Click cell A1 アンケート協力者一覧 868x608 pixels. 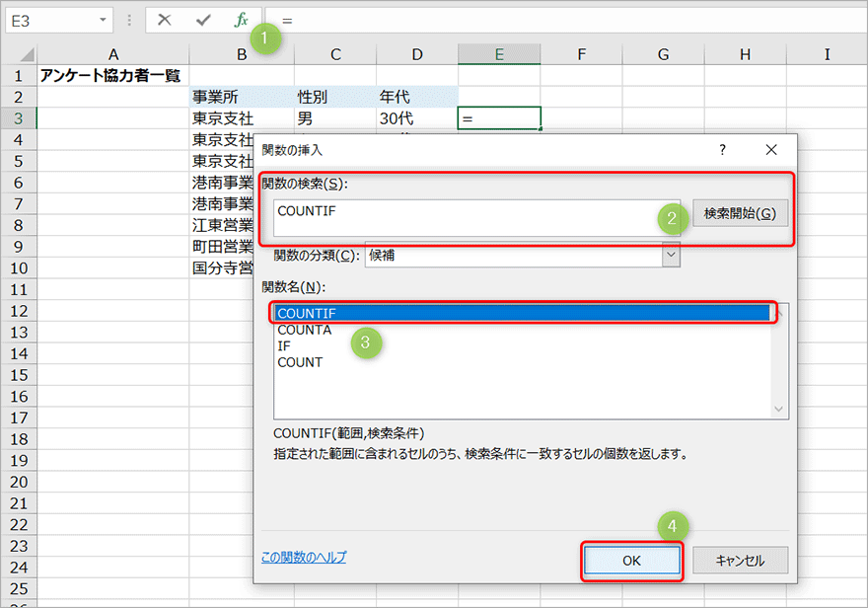pyautogui.click(x=112, y=75)
